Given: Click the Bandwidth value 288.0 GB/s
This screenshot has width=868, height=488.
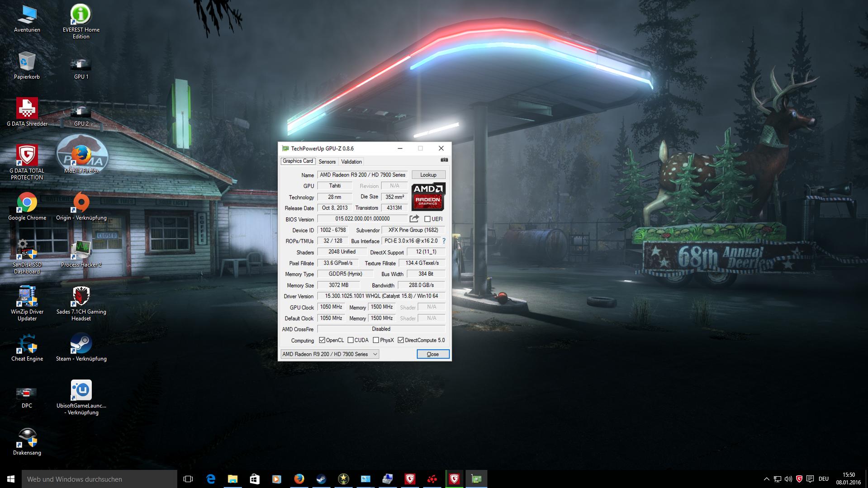Looking at the screenshot, I should [422, 285].
